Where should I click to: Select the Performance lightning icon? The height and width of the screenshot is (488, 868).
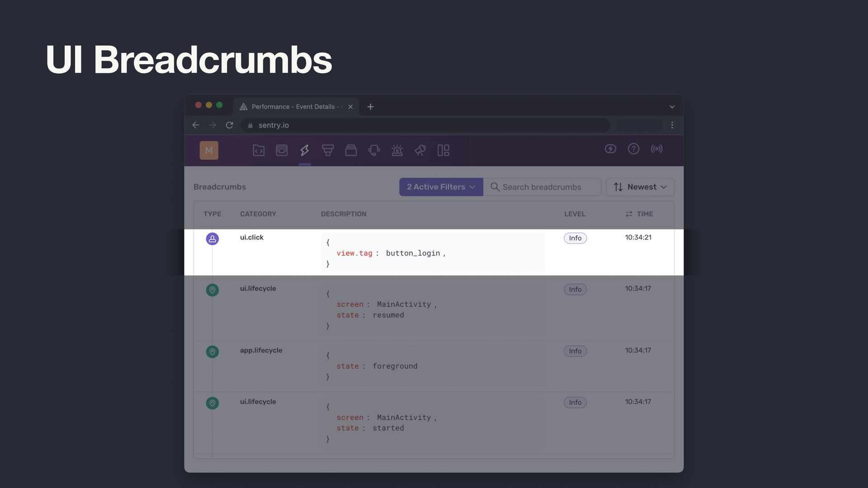click(305, 150)
